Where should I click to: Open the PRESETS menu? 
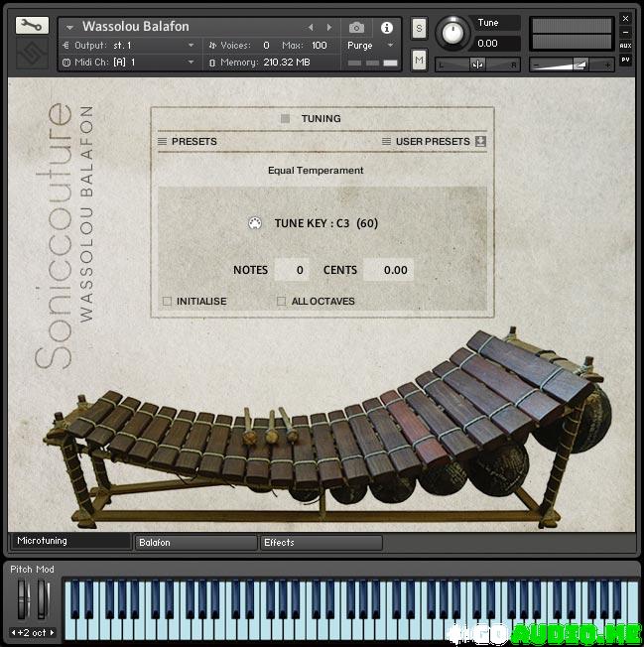click(188, 142)
